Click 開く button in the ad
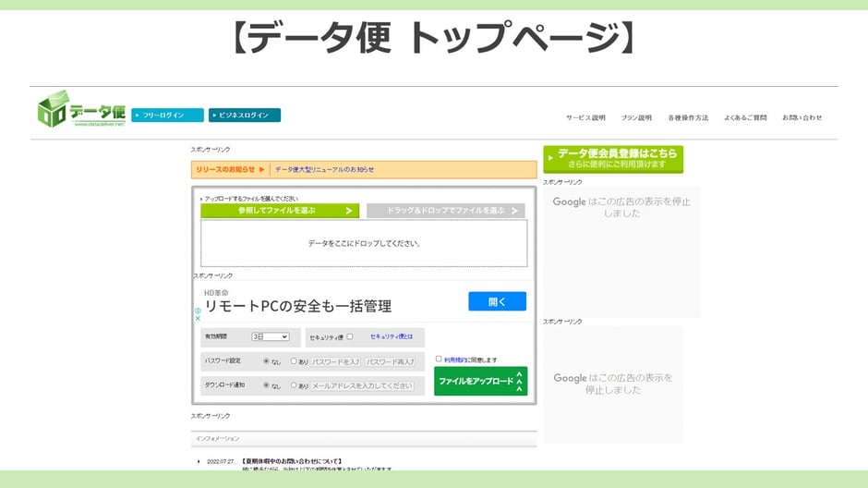This screenshot has height=488, width=868. tap(497, 301)
